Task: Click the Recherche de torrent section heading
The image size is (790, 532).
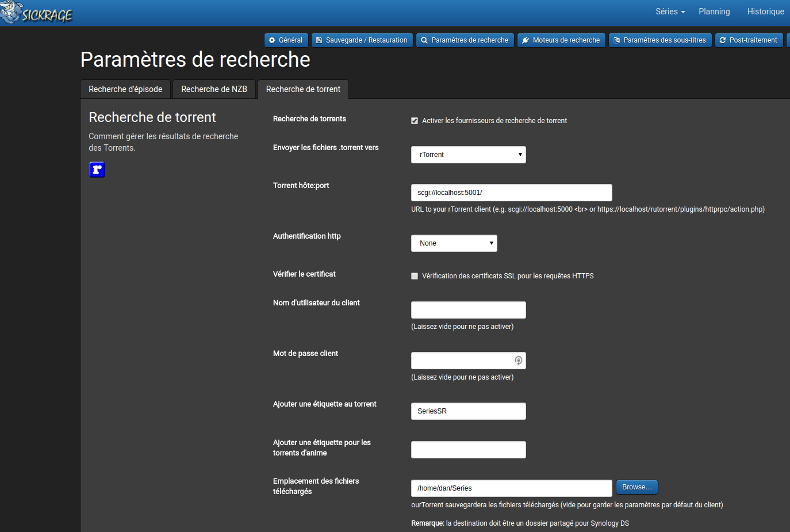Action: pos(152,117)
